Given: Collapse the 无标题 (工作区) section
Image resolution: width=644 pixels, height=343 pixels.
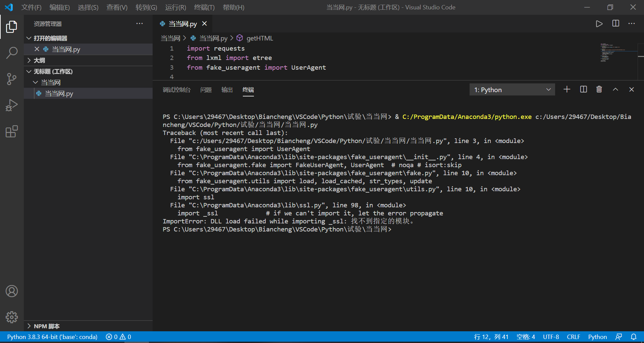Looking at the screenshot, I should [89, 71].
